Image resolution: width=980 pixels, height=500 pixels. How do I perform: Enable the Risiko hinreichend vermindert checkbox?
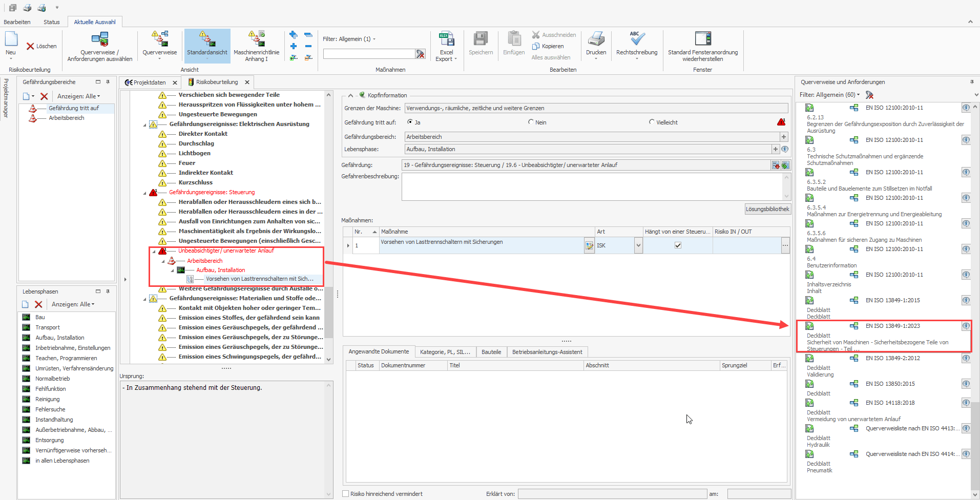pos(346,494)
